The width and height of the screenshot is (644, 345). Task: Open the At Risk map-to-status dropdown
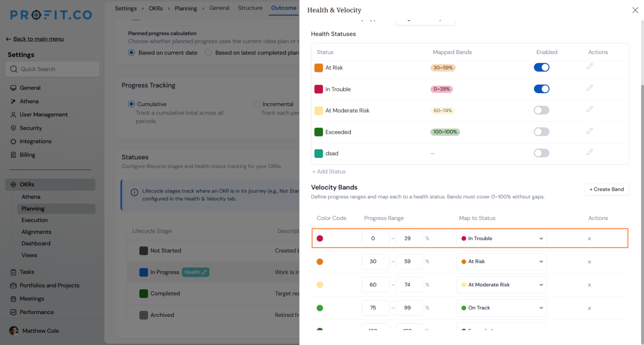pyautogui.click(x=502, y=261)
